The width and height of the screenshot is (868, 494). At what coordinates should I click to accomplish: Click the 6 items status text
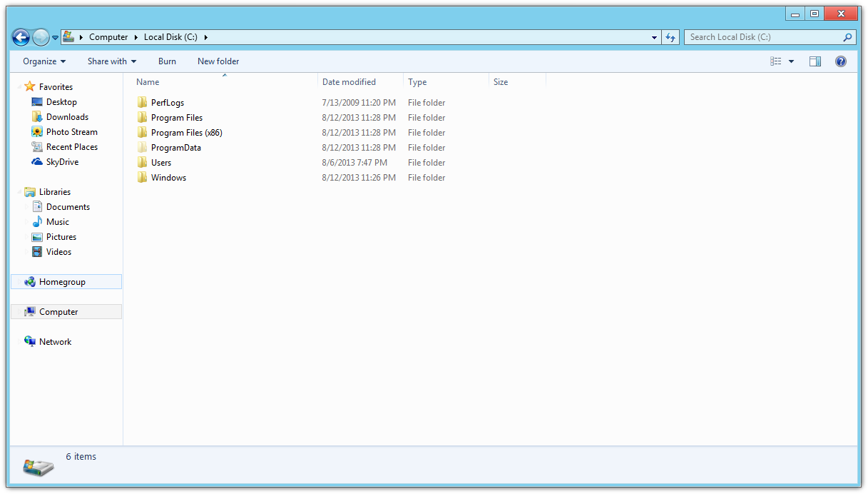pyautogui.click(x=81, y=457)
